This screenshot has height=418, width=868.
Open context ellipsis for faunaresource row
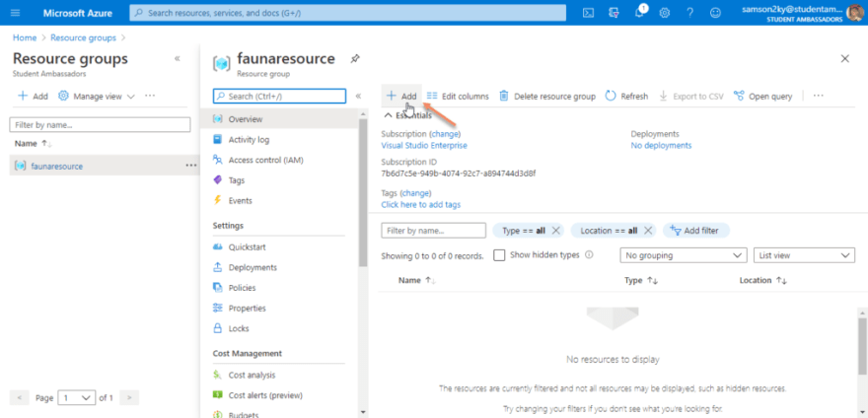(191, 165)
